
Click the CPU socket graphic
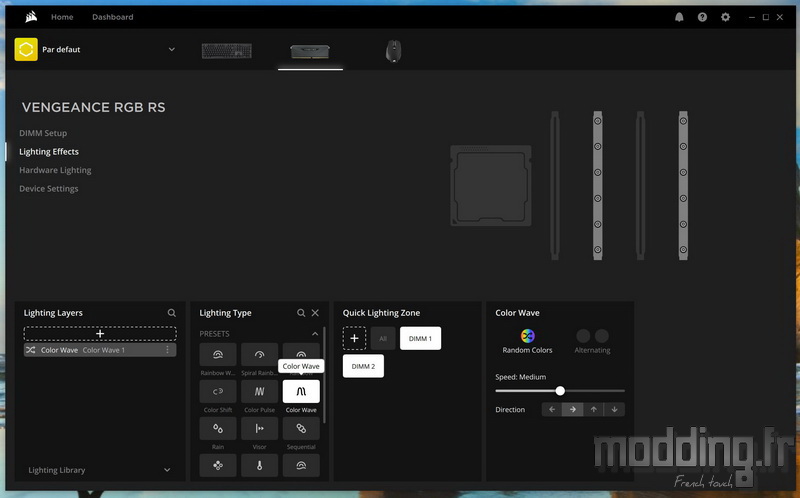pyautogui.click(x=491, y=186)
